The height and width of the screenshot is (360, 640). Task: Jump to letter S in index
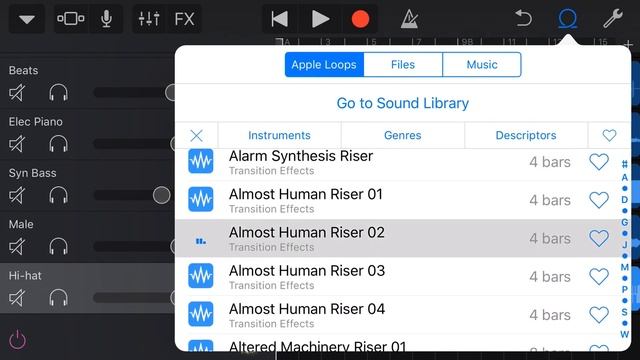pyautogui.click(x=624, y=312)
